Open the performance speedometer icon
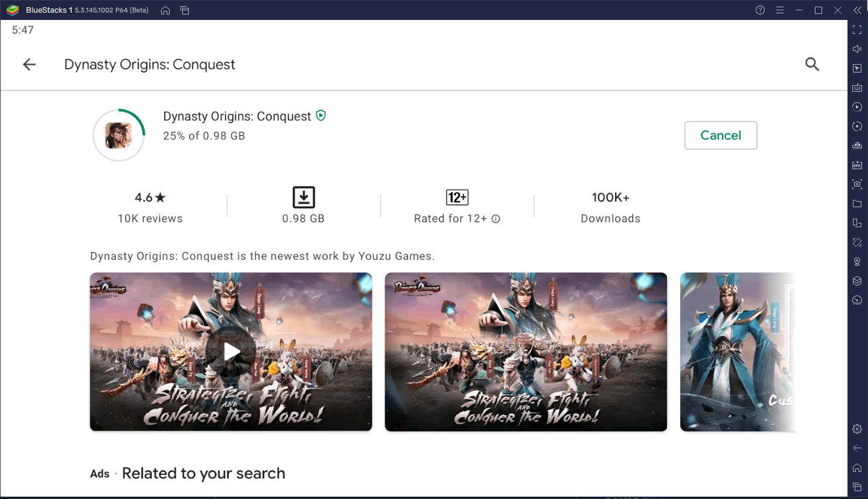 (857, 300)
